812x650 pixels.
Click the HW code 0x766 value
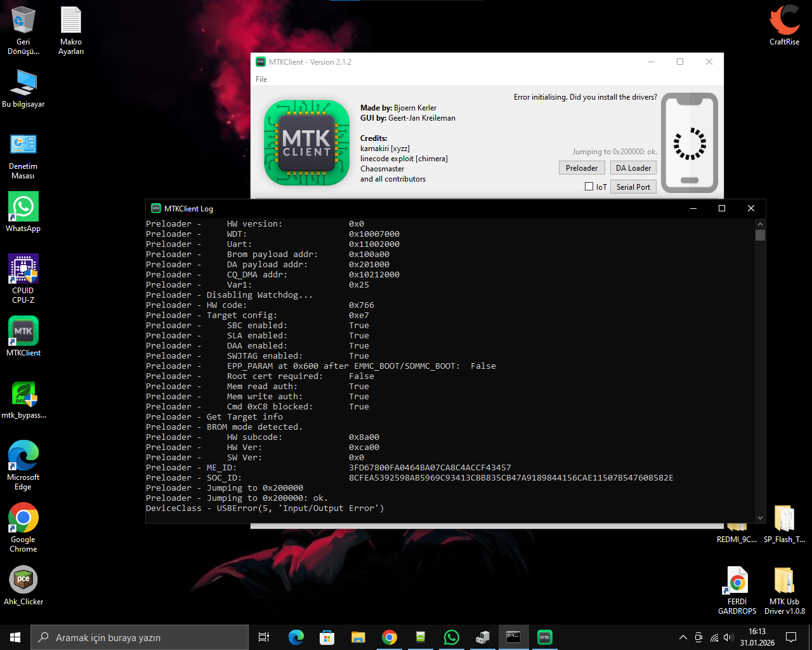(362, 305)
